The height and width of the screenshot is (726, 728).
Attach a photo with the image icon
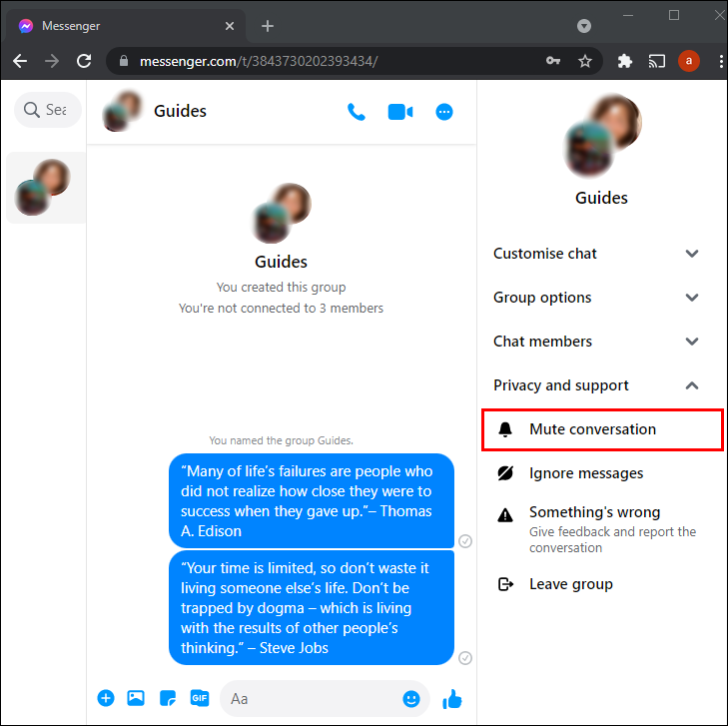(136, 698)
